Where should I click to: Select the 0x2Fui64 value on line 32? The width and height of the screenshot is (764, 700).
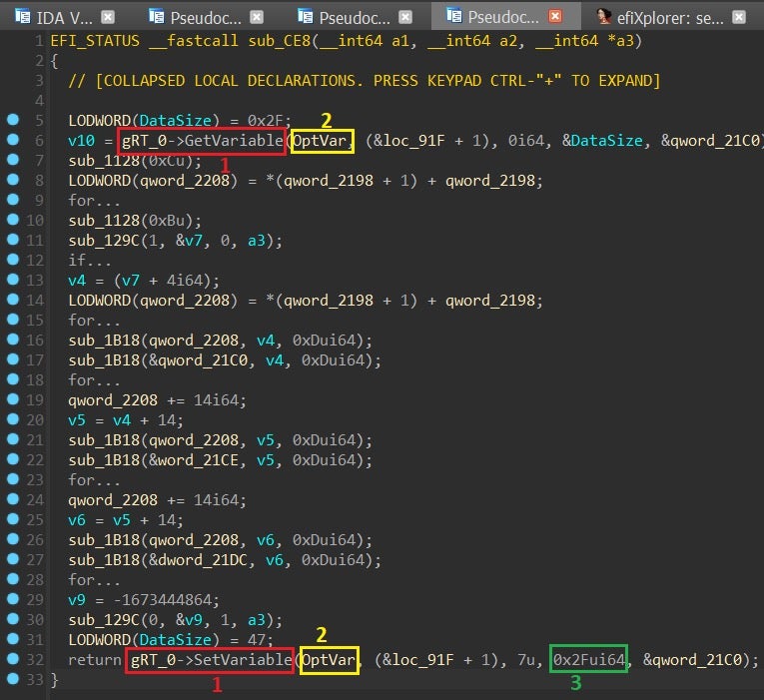(590, 660)
